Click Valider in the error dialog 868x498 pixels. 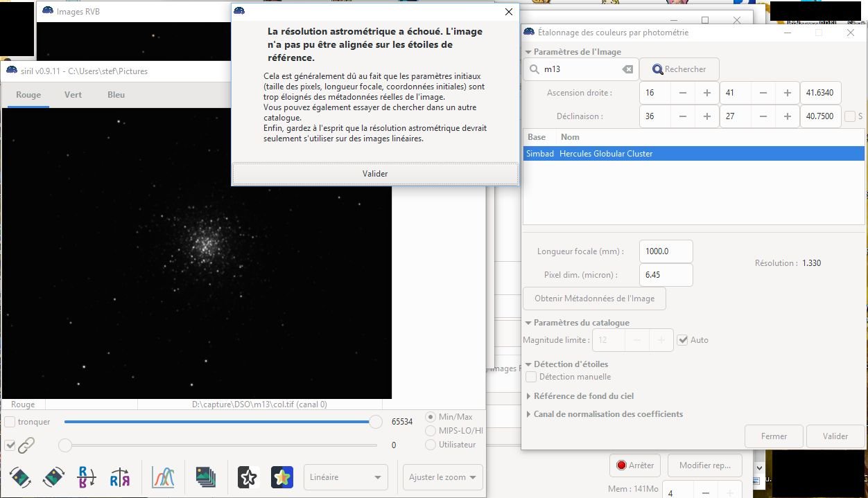375,174
